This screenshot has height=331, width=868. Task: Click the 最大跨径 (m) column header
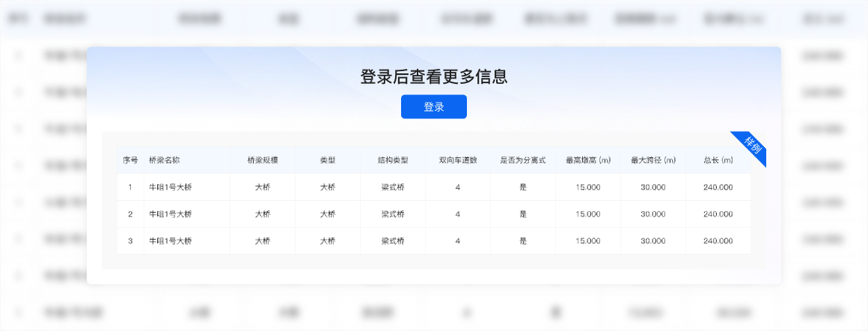(653, 160)
